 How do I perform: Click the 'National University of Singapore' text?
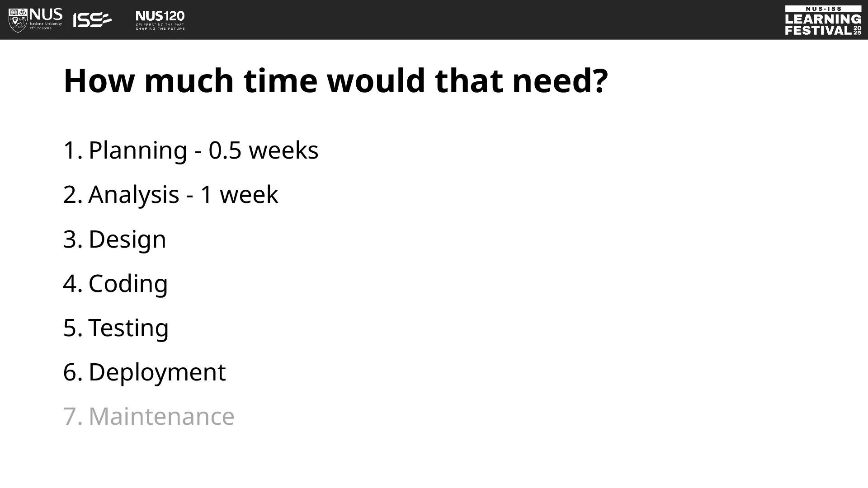coord(46,26)
